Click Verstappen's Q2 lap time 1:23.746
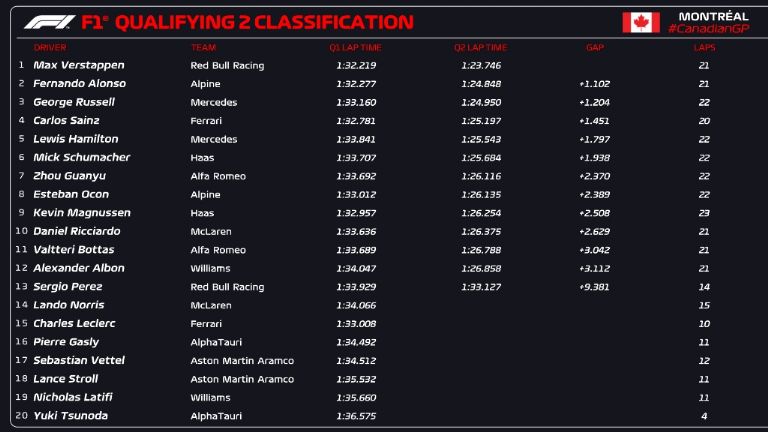768x432 pixels. pyautogui.click(x=480, y=65)
